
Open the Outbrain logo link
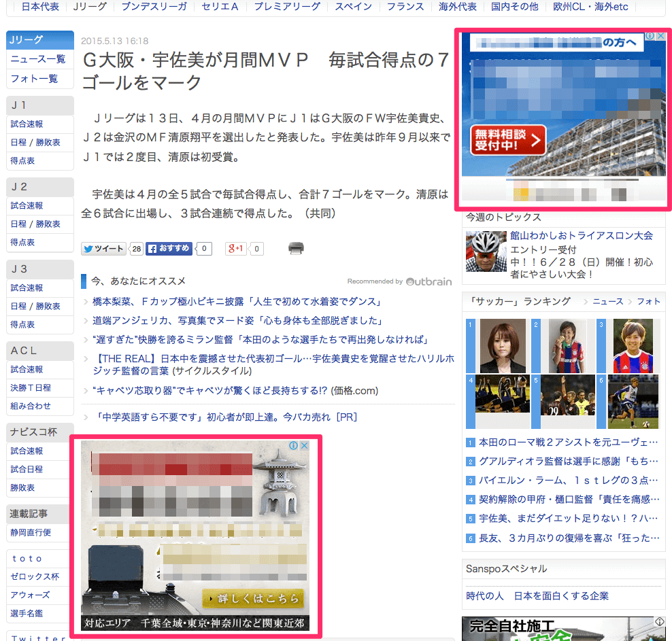pos(429,281)
